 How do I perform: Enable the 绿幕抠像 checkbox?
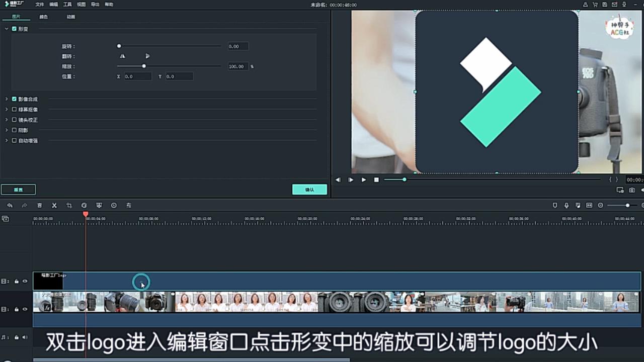[14, 109]
